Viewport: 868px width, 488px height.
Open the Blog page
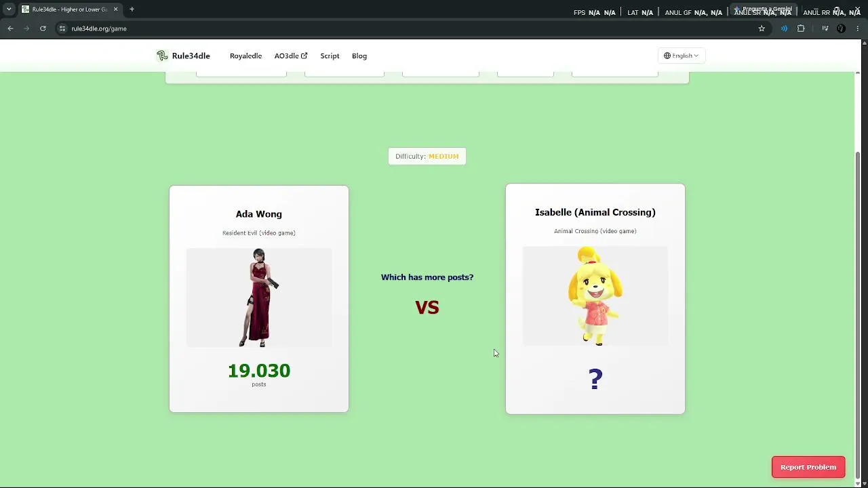pyautogui.click(x=359, y=56)
